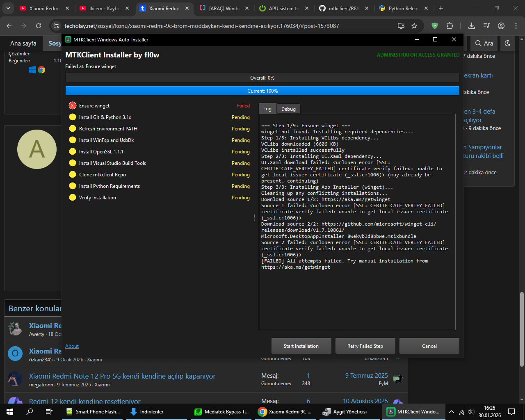Click the browser page vertical scrollbar
The image size is (525, 420).
[522, 329]
